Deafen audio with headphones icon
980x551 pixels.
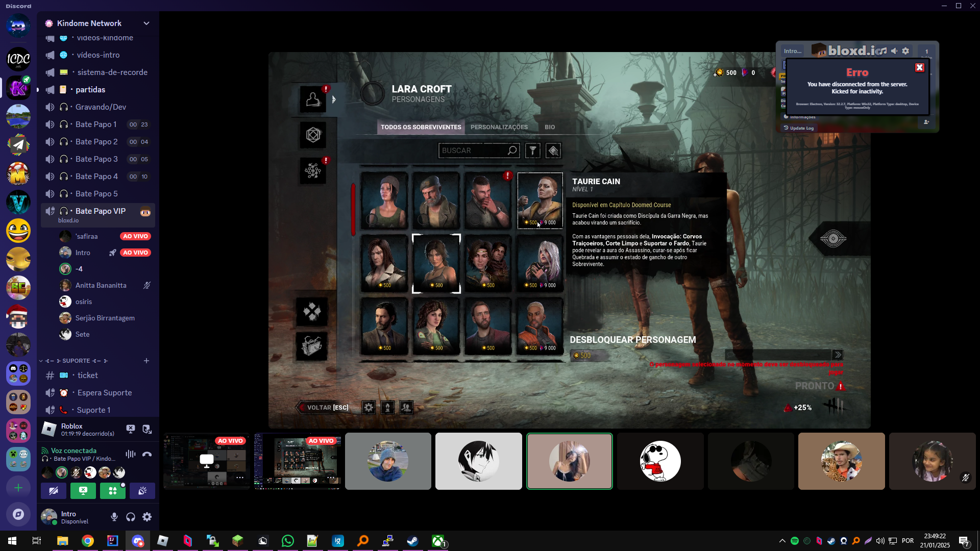(x=131, y=517)
